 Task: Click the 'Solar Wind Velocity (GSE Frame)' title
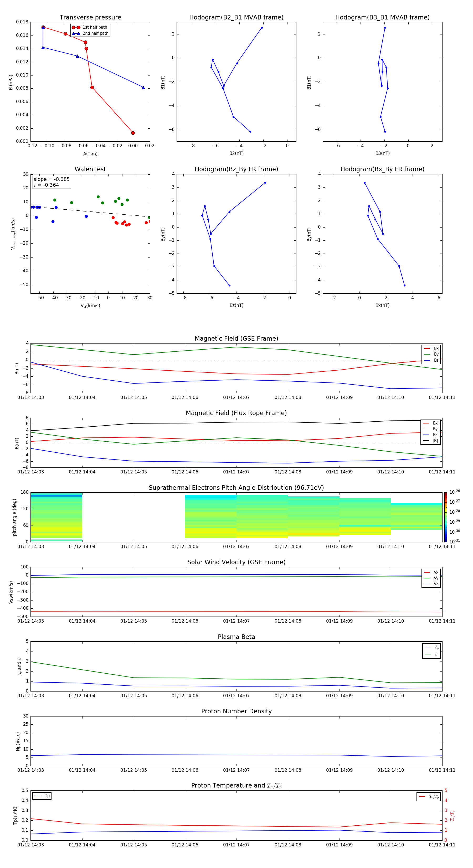(x=236, y=562)
